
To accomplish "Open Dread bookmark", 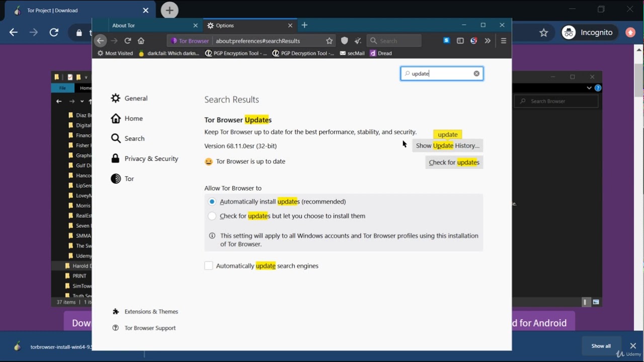I will pyautogui.click(x=381, y=53).
